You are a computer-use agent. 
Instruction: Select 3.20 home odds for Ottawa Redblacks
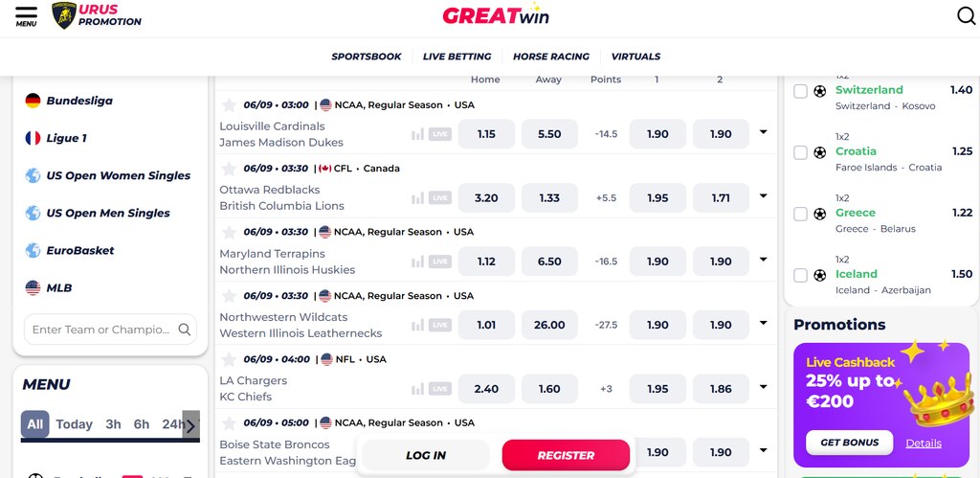(486, 197)
